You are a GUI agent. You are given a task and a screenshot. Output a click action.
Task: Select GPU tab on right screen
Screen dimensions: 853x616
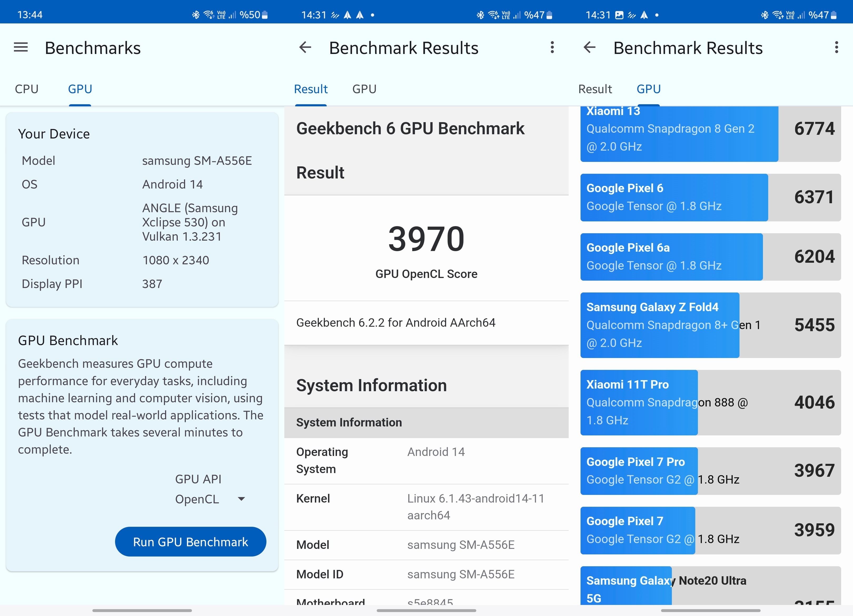(x=648, y=89)
